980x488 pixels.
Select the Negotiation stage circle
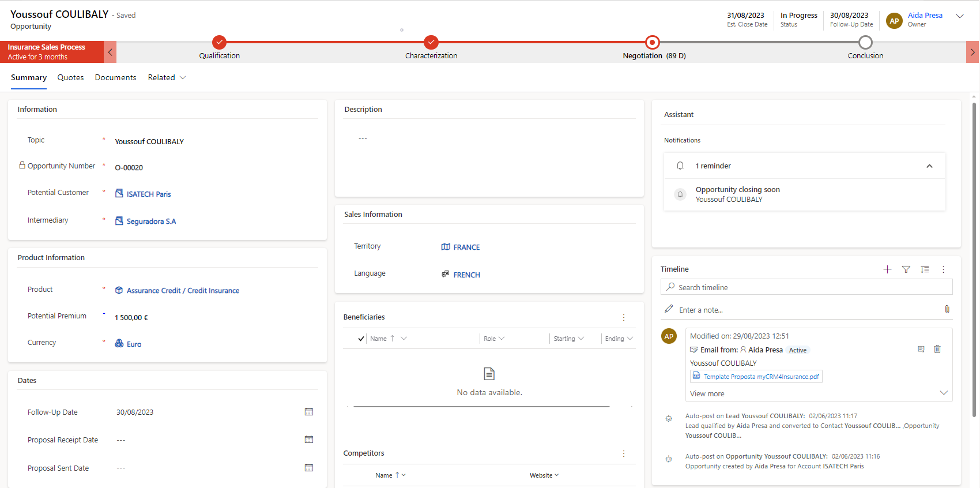pyautogui.click(x=652, y=43)
